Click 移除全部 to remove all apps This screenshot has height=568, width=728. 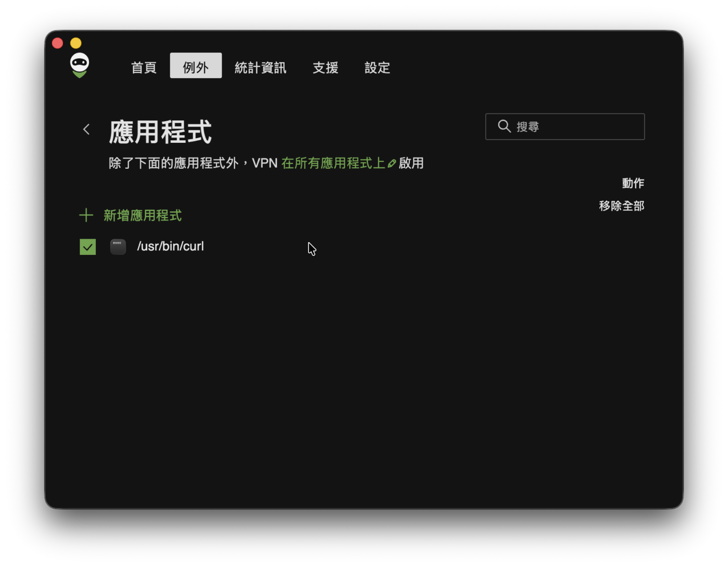[x=621, y=206]
